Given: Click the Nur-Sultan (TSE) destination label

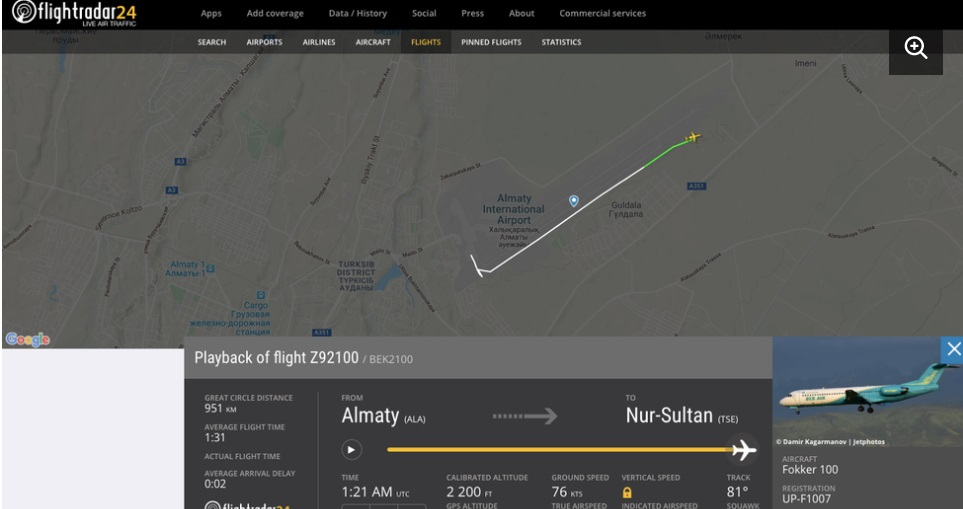Looking at the screenshot, I should tap(682, 416).
